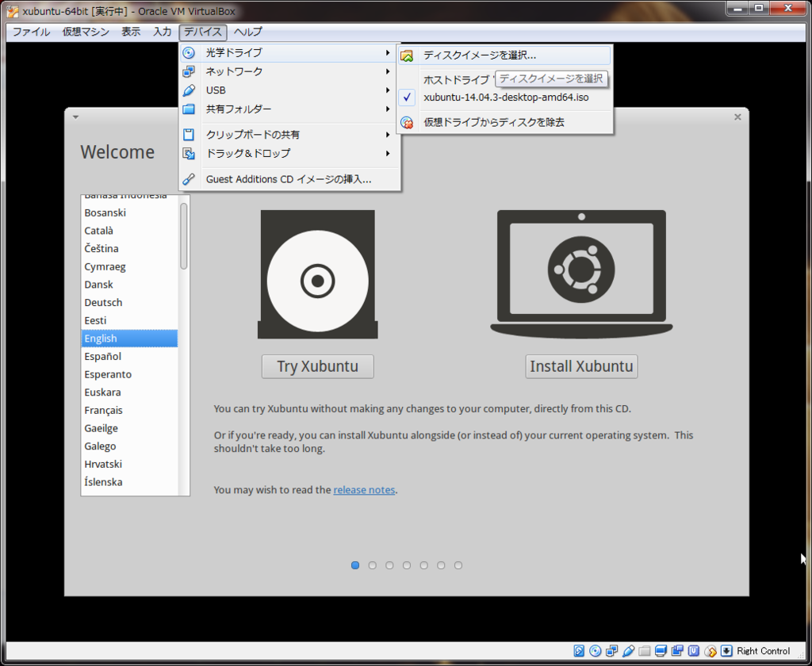Click the mouse integration status icon
The height and width of the screenshot is (666, 812).
point(710,651)
